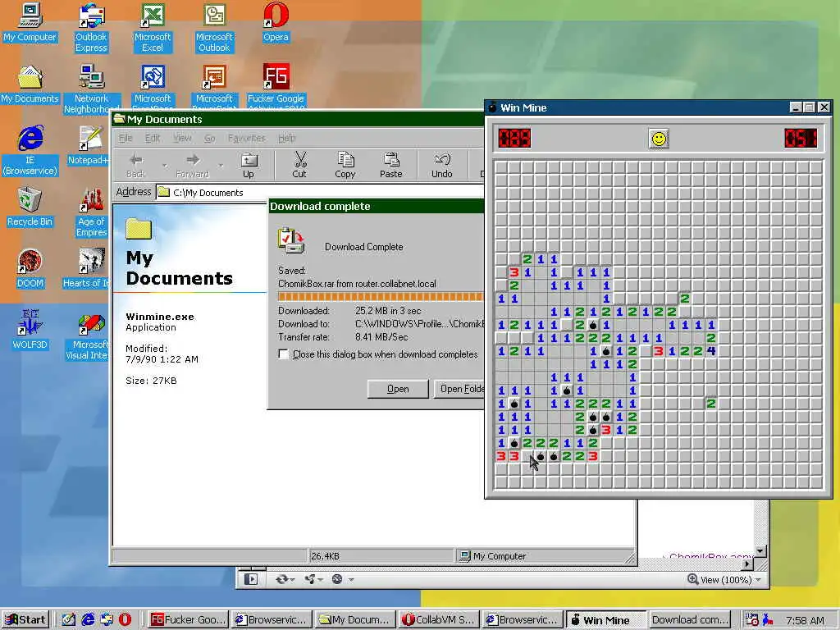Expand the Forward button history dropdown arrow
The height and width of the screenshot is (630, 840).
coord(221,166)
